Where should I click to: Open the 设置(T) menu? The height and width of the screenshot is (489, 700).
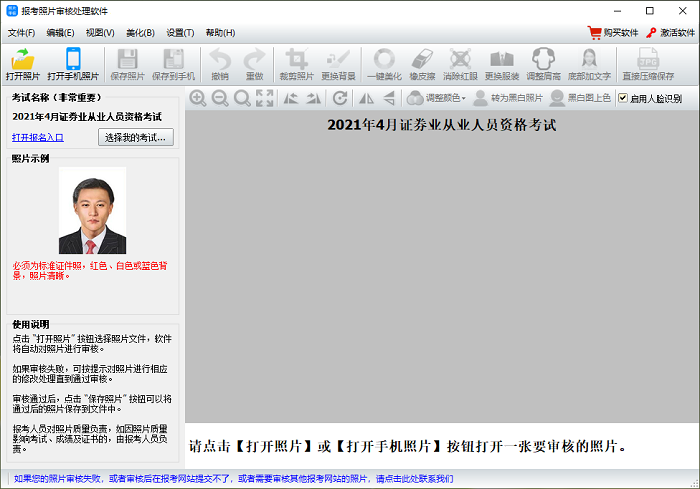click(180, 33)
